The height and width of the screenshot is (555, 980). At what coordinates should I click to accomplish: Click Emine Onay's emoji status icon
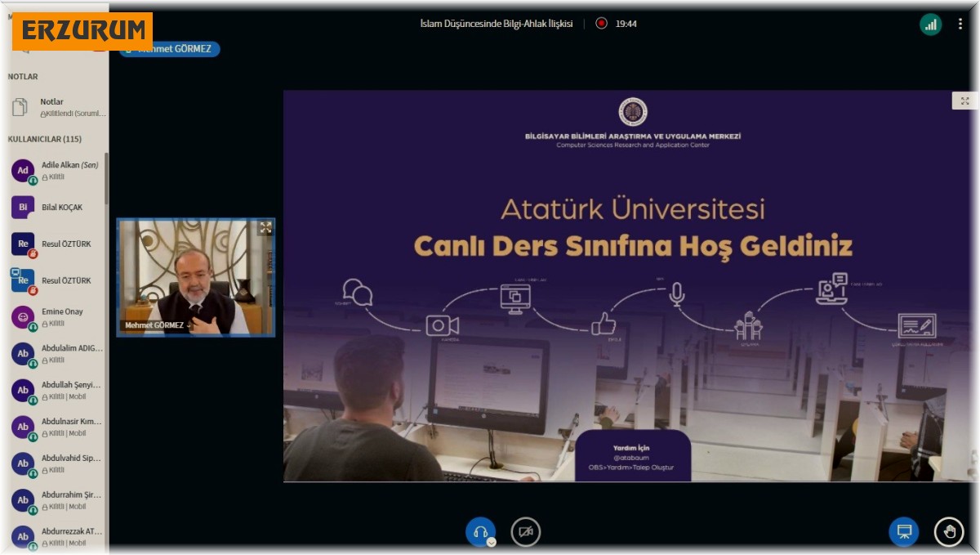[x=21, y=316]
